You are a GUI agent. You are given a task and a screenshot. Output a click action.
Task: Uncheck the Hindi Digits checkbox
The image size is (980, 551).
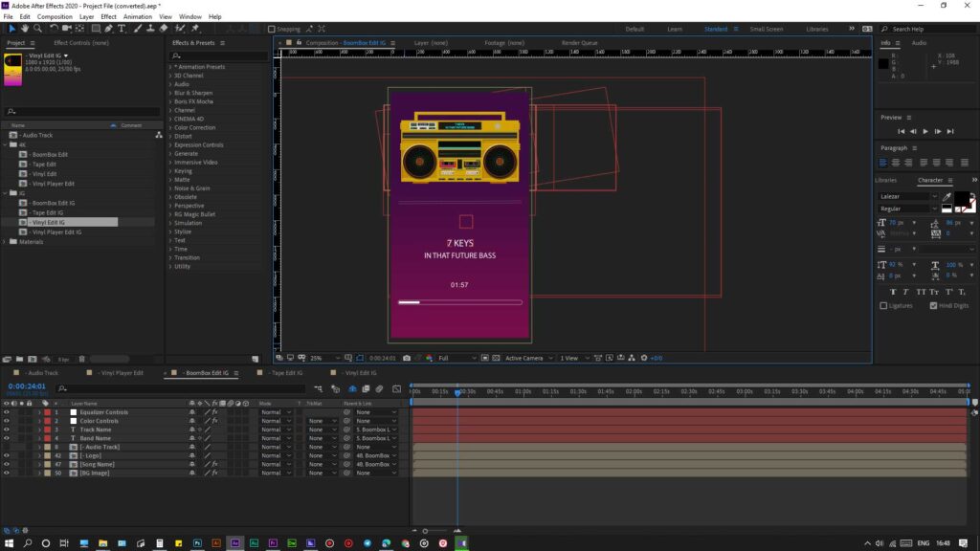(933, 306)
